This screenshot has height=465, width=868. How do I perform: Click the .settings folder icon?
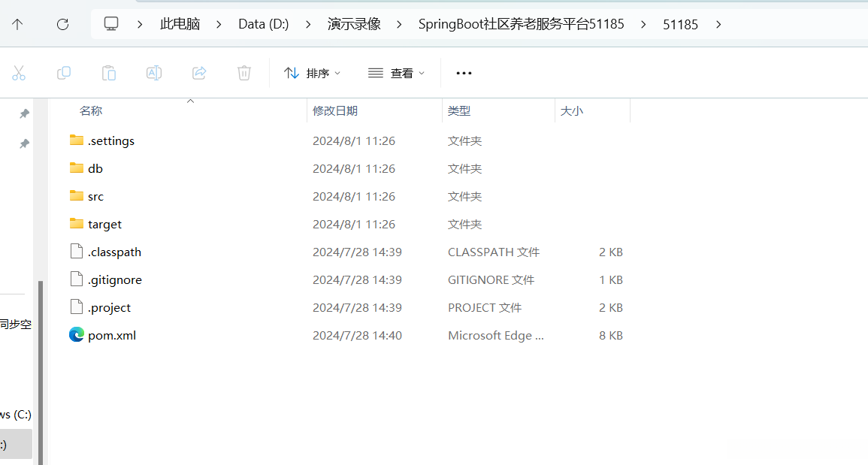tap(77, 140)
